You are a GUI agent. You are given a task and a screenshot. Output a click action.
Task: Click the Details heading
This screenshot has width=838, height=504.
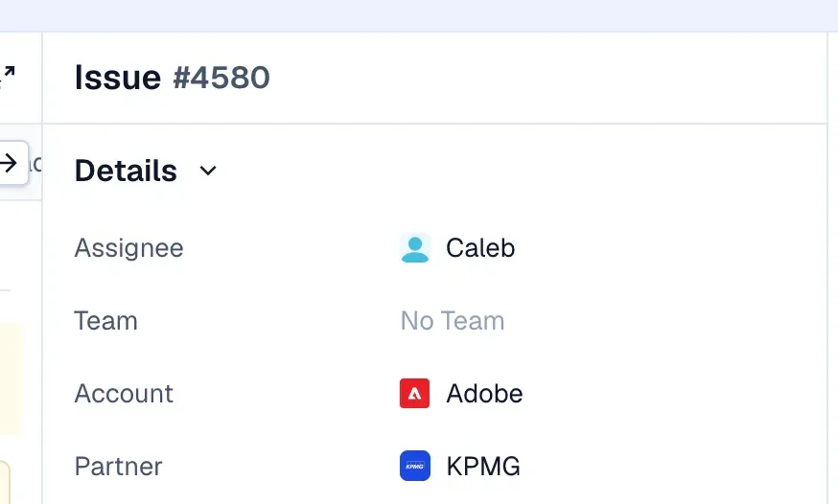click(126, 171)
